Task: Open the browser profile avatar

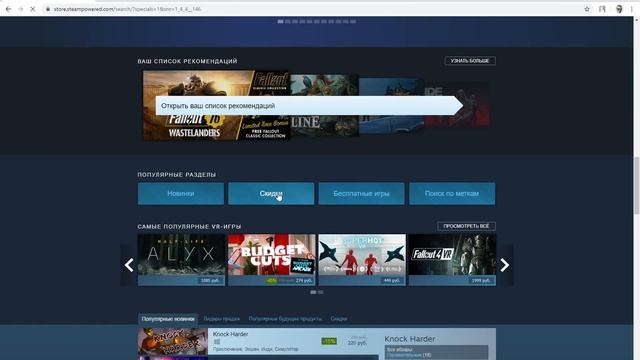Action: coord(619,9)
